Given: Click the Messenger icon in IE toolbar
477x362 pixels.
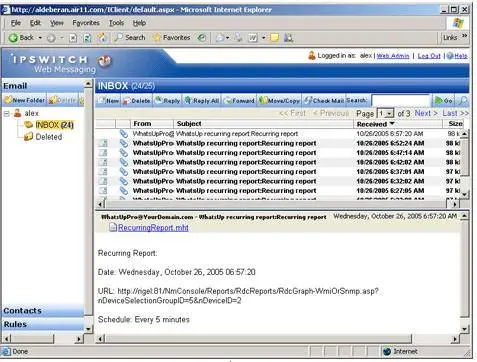Looking at the screenshot, I should click(288, 38).
